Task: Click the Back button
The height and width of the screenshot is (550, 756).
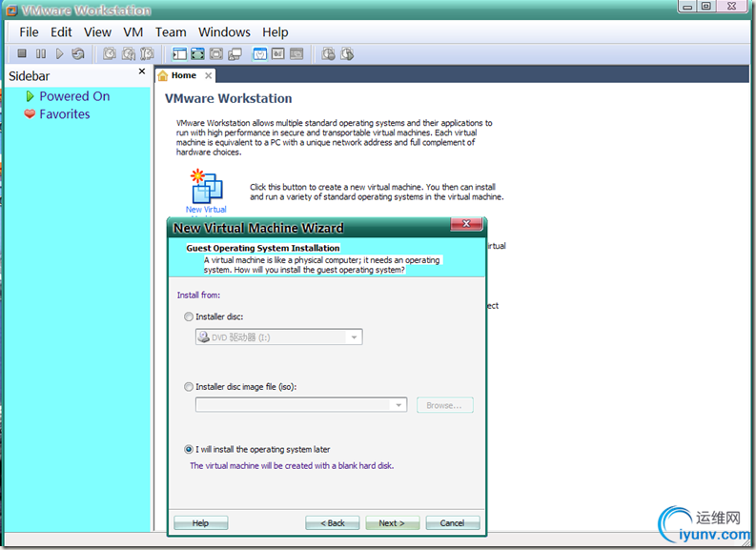Action: pos(332,523)
